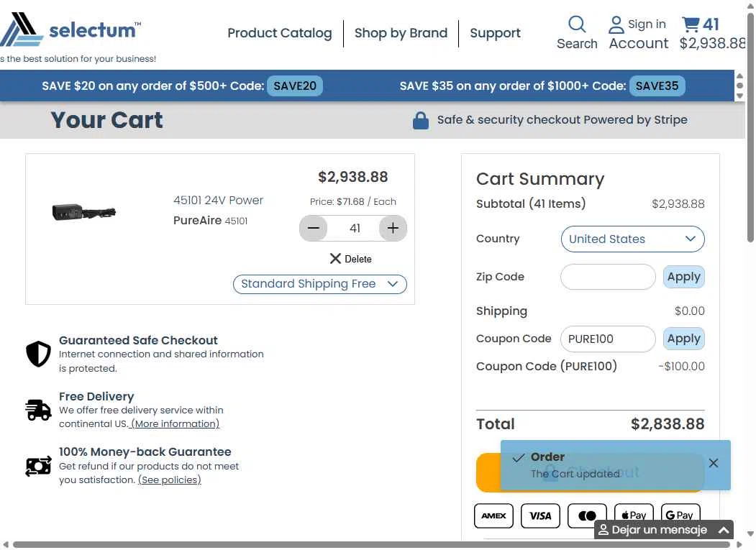756x550 pixels.
Task: Copy the SAVE20 promo code
Action: (x=295, y=86)
